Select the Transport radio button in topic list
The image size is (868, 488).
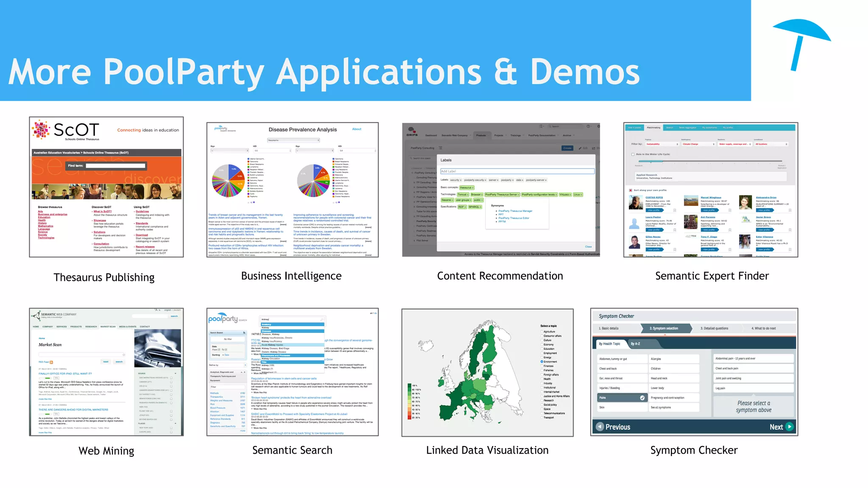point(542,418)
